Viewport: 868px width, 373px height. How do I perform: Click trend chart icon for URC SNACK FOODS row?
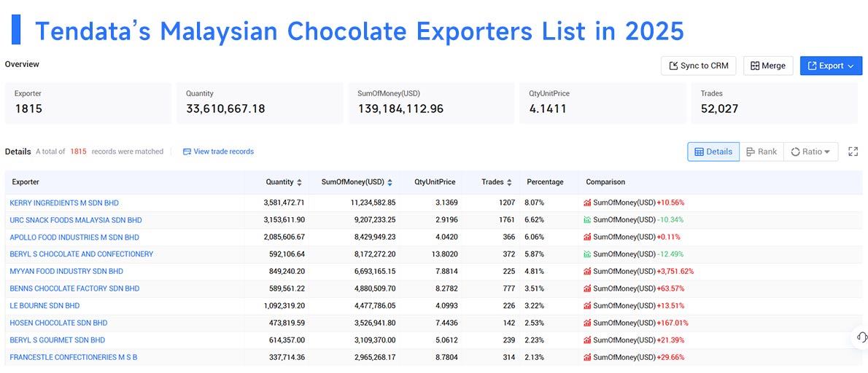click(587, 220)
